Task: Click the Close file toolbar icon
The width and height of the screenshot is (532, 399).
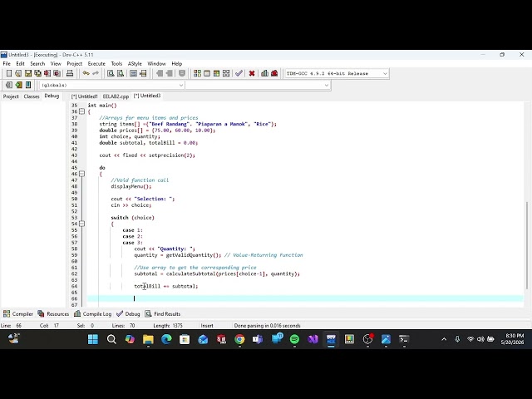Action: click(47, 73)
